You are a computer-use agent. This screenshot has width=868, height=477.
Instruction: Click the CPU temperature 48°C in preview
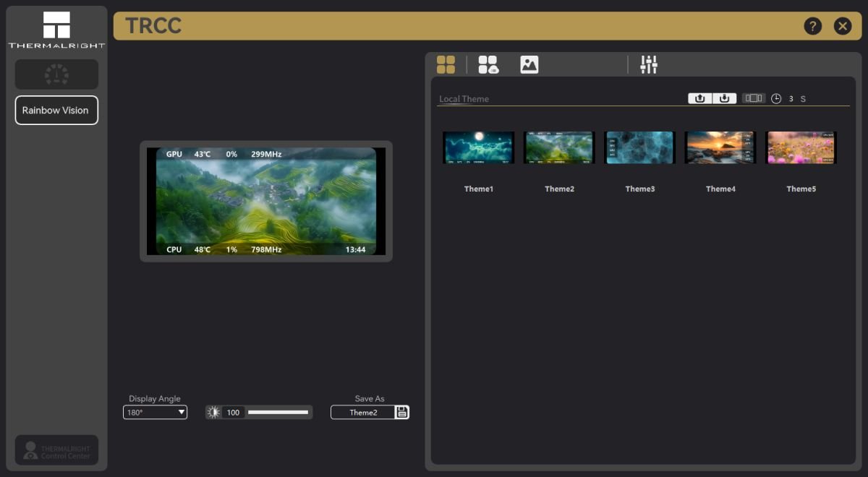click(203, 250)
